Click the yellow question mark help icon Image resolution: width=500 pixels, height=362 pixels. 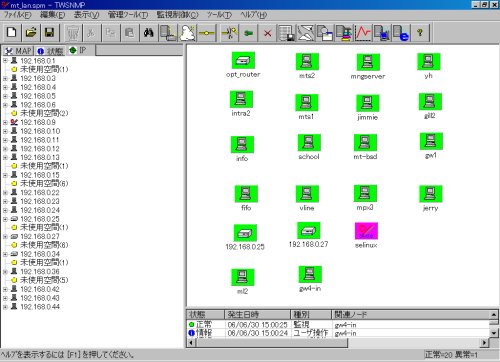coord(420,33)
